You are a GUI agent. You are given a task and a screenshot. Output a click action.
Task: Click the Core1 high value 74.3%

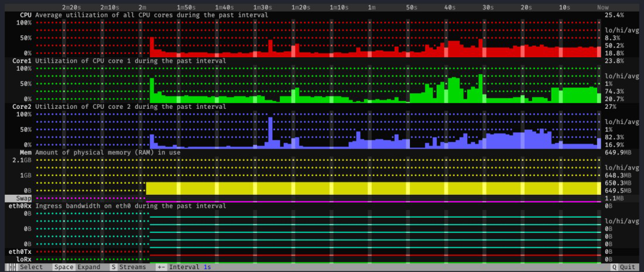pyautogui.click(x=614, y=91)
